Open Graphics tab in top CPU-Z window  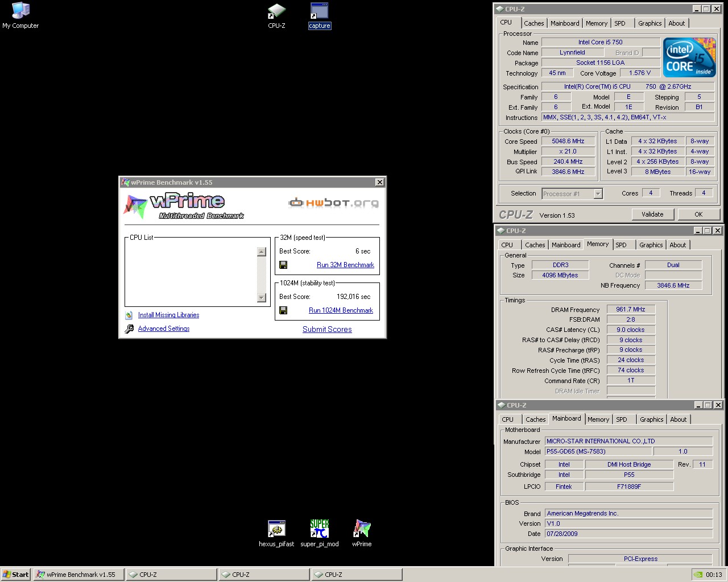click(650, 23)
